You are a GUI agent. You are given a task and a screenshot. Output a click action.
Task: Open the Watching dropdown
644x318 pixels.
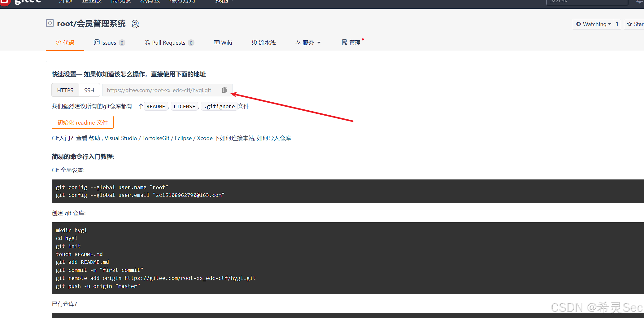coord(593,24)
